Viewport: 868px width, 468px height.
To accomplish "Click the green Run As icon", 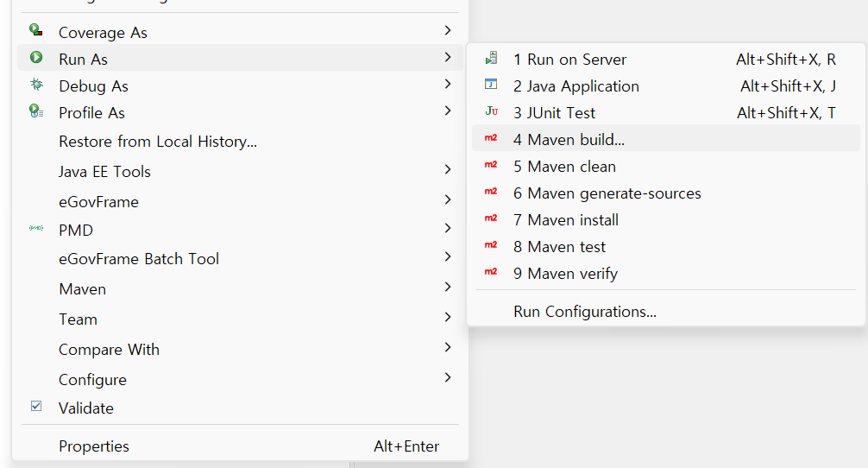I will [x=36, y=58].
